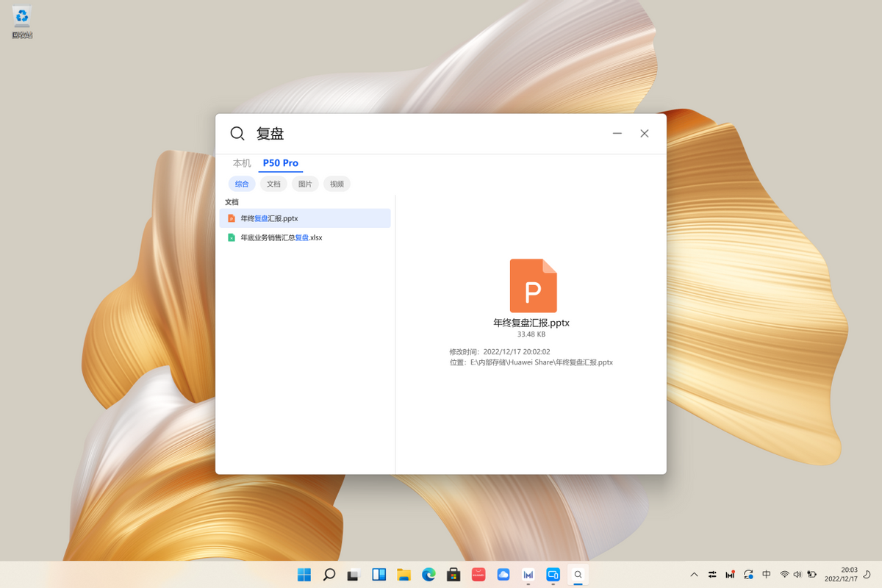
Task: Launch Huawei AppGallery from the taskbar
Action: pyautogui.click(x=478, y=575)
